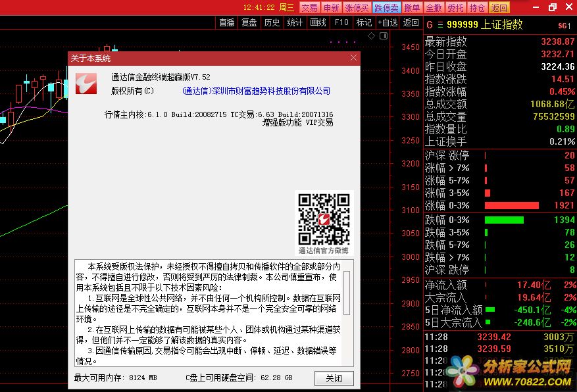This screenshot has height=392, width=577.
Task: Select the 画线 drawing tool item
Action: tap(318, 23)
